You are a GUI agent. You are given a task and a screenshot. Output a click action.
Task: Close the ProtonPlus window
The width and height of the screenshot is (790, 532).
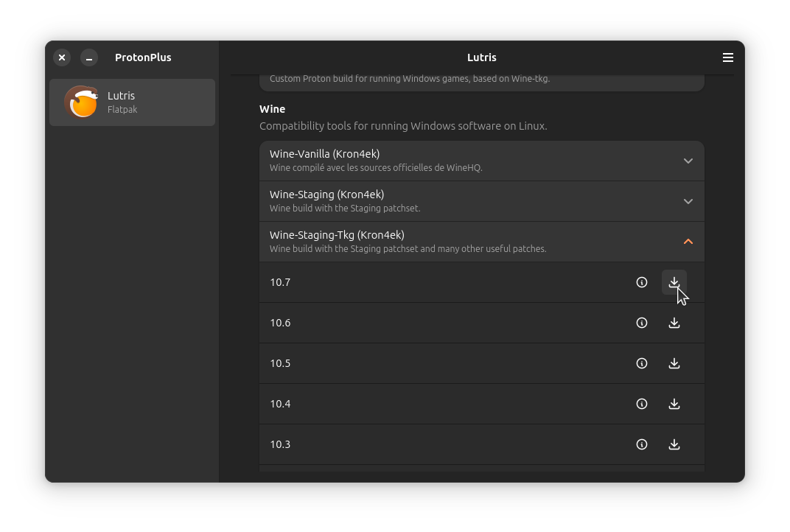pyautogui.click(x=62, y=57)
